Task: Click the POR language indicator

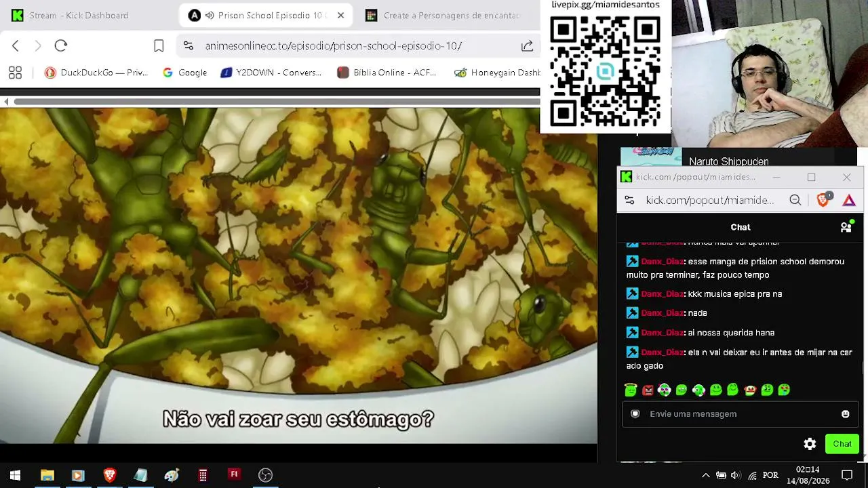Action: click(x=770, y=475)
